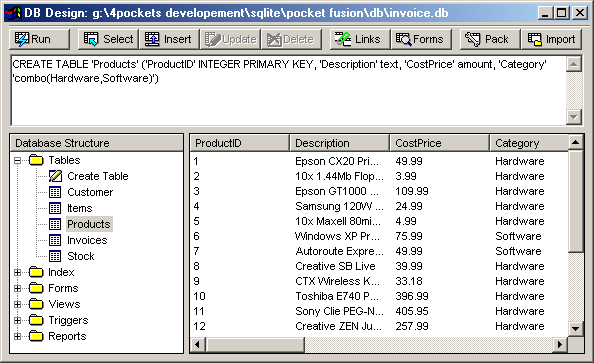Click the Create Table pencil icon
This screenshot has width=594, height=363.
pos(55,176)
